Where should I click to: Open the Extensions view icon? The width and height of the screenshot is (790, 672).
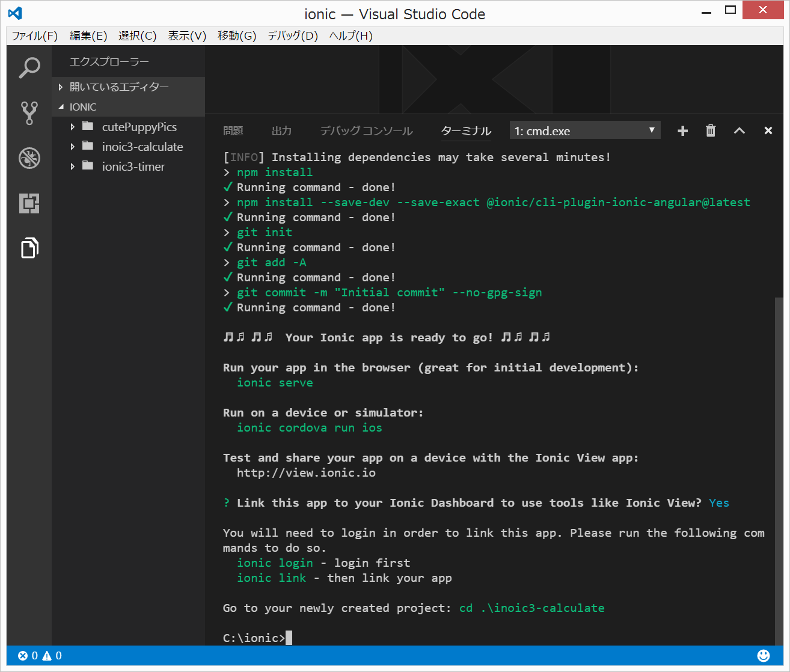tap(29, 203)
